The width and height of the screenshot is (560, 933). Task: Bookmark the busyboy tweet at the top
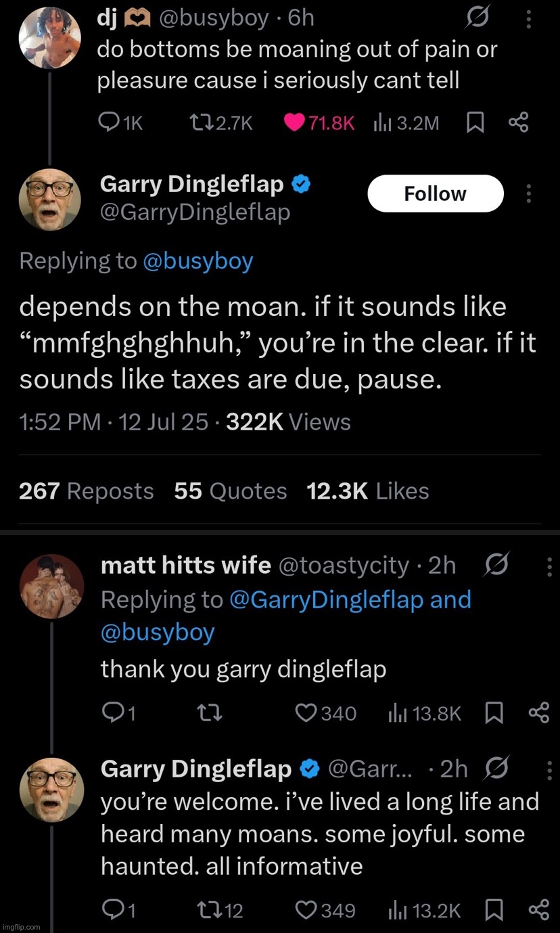coord(476,122)
